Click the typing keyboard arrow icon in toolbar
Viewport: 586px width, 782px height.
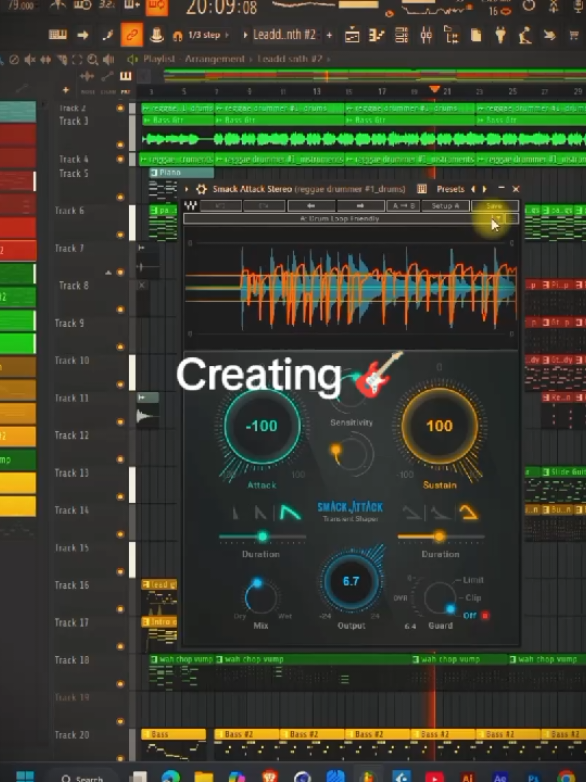83,35
